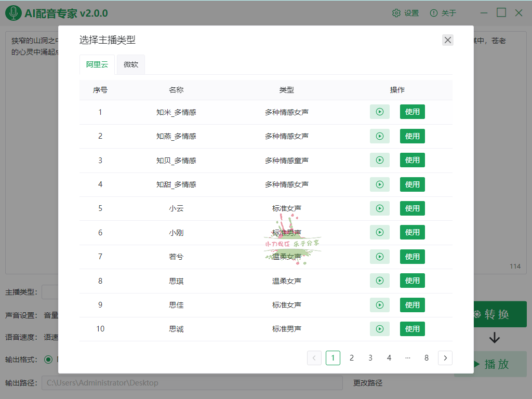Preview the 知贝_多情感 child voice
Viewport: 532px width, 399px height.
click(x=379, y=160)
